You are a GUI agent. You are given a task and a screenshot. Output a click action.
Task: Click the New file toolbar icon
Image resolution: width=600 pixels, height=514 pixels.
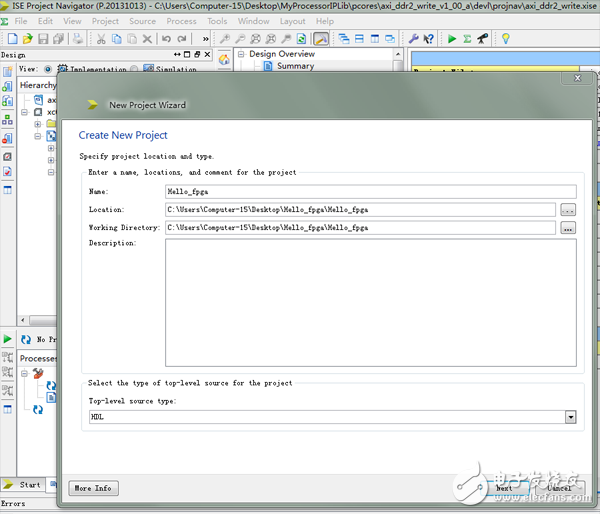coord(10,39)
